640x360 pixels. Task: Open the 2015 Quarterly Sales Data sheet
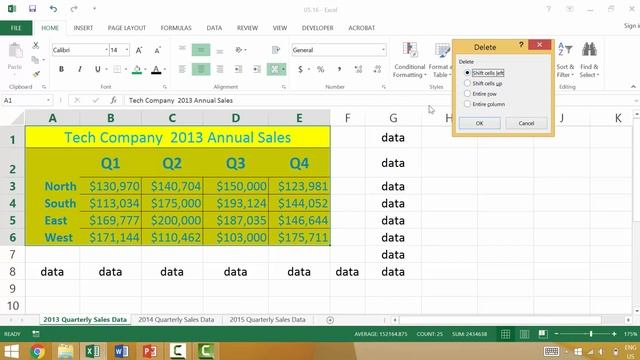point(267,320)
